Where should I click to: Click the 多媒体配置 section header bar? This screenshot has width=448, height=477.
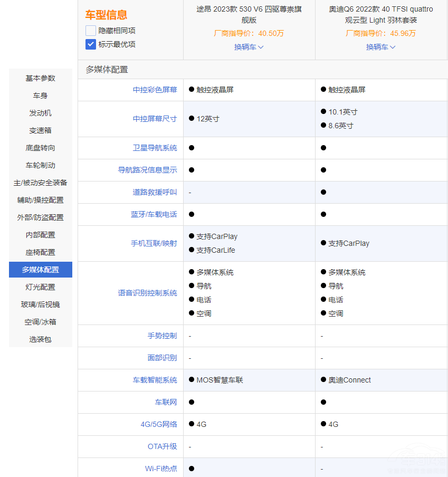(x=262, y=70)
